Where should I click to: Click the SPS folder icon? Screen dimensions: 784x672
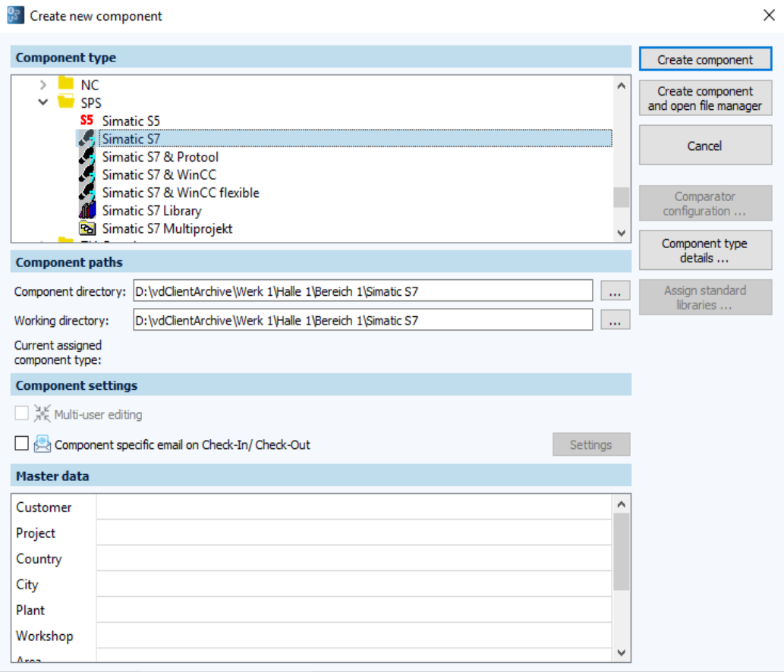[66, 102]
